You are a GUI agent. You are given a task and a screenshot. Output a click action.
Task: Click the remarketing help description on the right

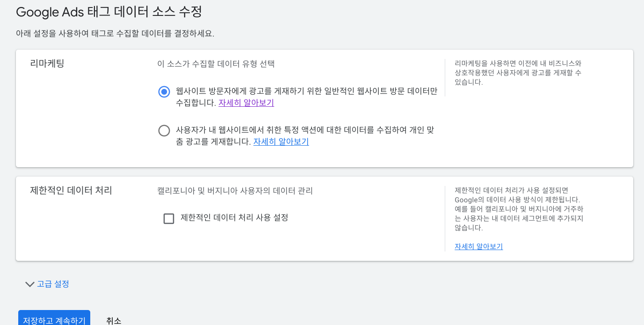[x=518, y=73]
